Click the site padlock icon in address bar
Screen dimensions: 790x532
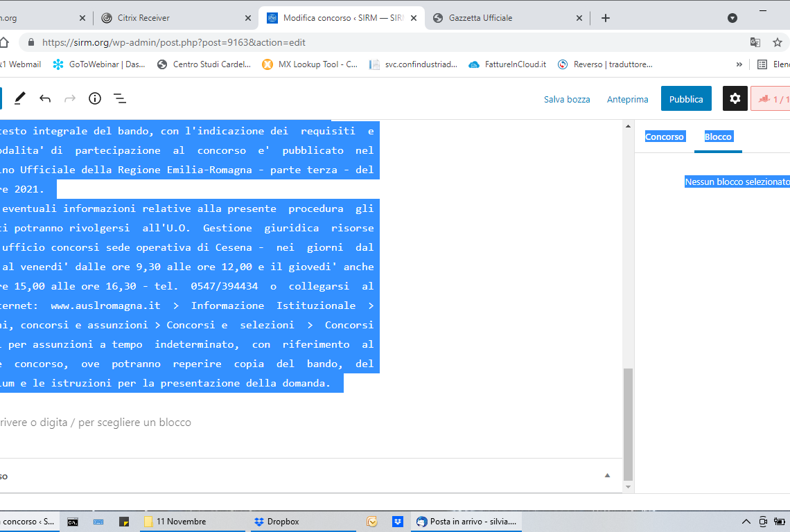pos(30,42)
